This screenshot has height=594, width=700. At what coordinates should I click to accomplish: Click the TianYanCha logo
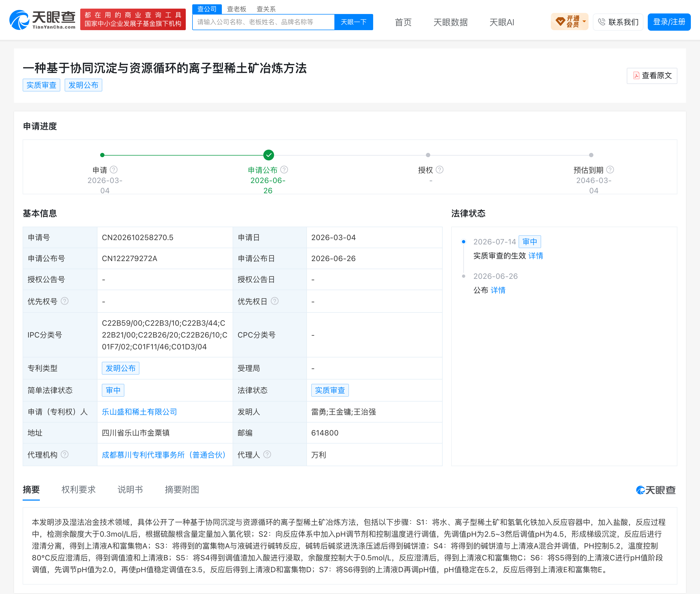43,20
